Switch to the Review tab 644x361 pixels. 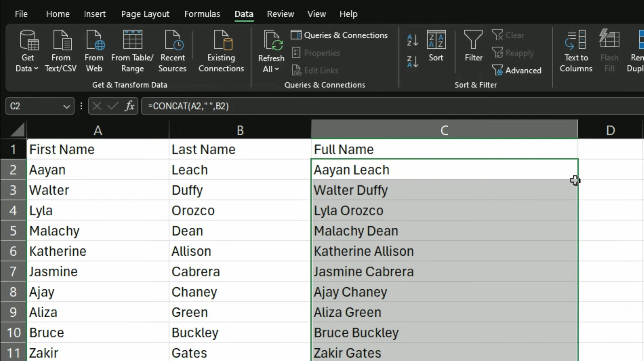tap(280, 14)
